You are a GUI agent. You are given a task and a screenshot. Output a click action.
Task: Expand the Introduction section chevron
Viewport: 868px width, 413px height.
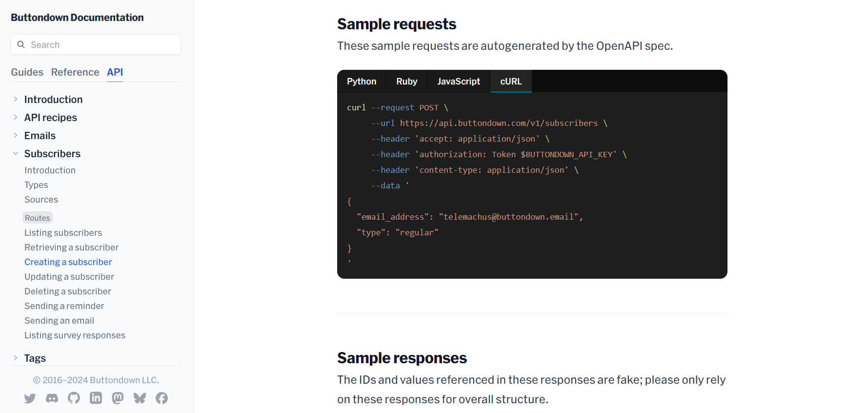point(16,100)
